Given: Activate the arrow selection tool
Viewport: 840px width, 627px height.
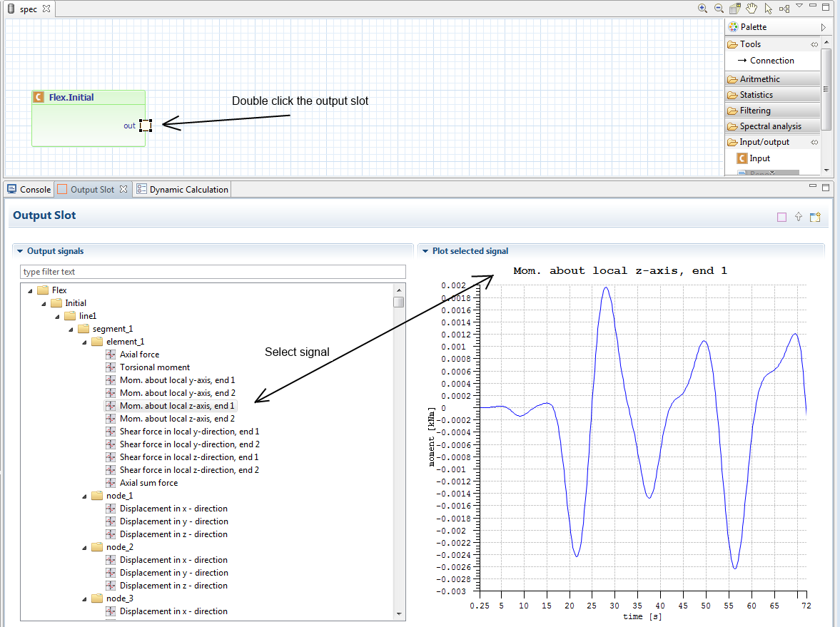Looking at the screenshot, I should coord(768,9).
